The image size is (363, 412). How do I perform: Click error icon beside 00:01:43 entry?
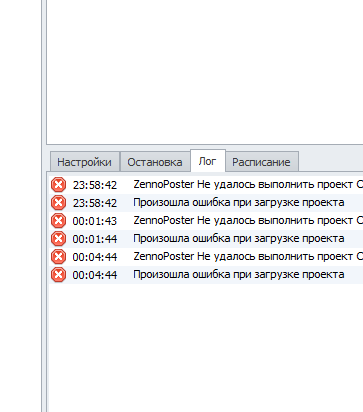58,221
